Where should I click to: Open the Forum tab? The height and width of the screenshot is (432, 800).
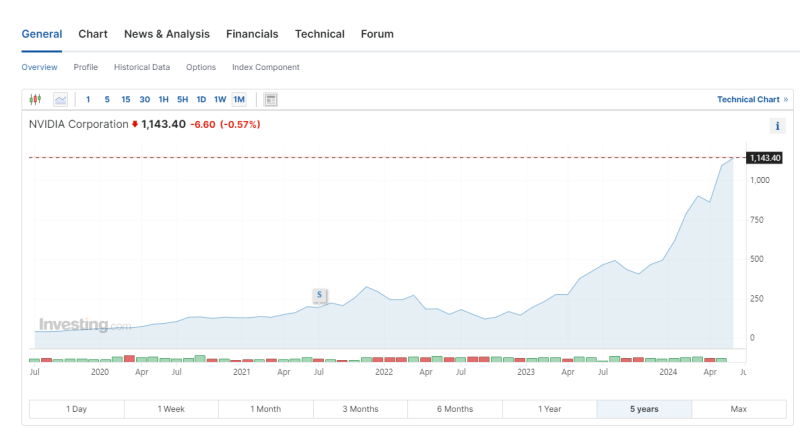pyautogui.click(x=377, y=34)
